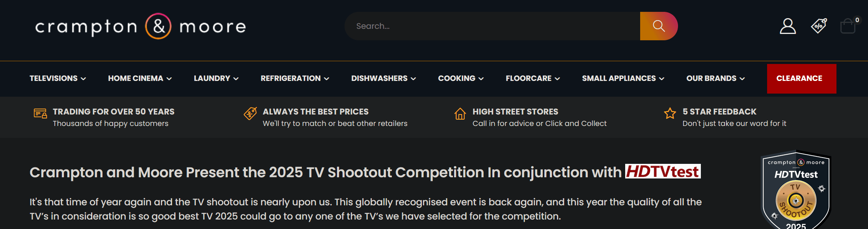Open the user account icon
This screenshot has height=229, width=868.
(x=788, y=26)
